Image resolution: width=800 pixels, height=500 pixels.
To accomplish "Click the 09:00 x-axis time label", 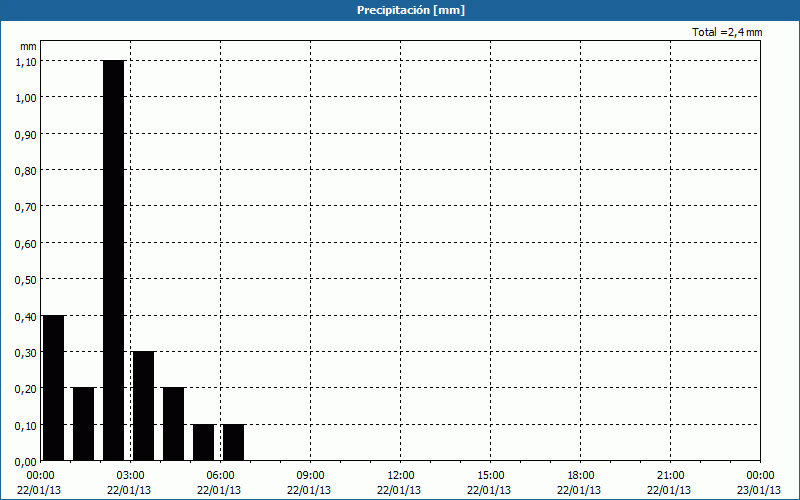I will (310, 476).
